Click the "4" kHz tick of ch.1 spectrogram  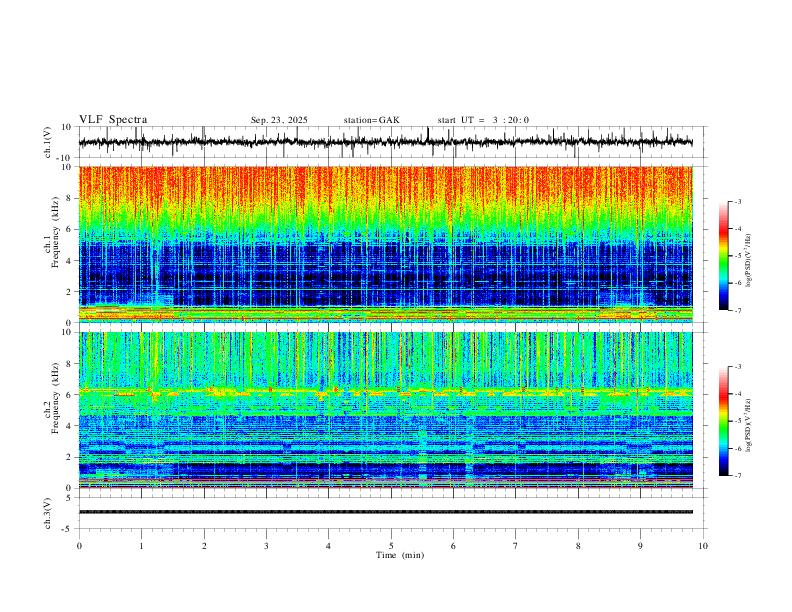(x=70, y=261)
